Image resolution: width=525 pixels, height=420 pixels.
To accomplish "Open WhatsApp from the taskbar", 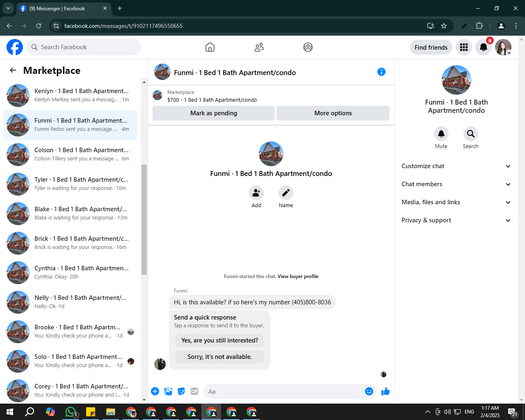I will pos(71,412).
